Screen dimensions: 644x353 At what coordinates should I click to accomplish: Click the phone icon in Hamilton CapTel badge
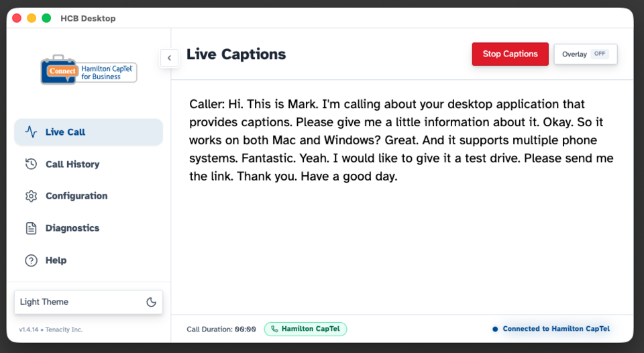(274, 329)
